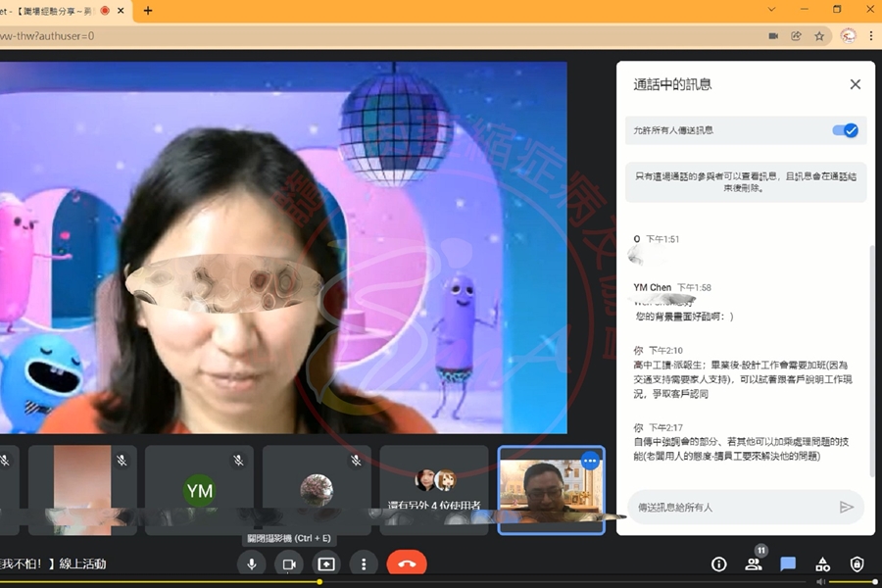
Task: Select the flower avatar participant tile
Action: 317,490
